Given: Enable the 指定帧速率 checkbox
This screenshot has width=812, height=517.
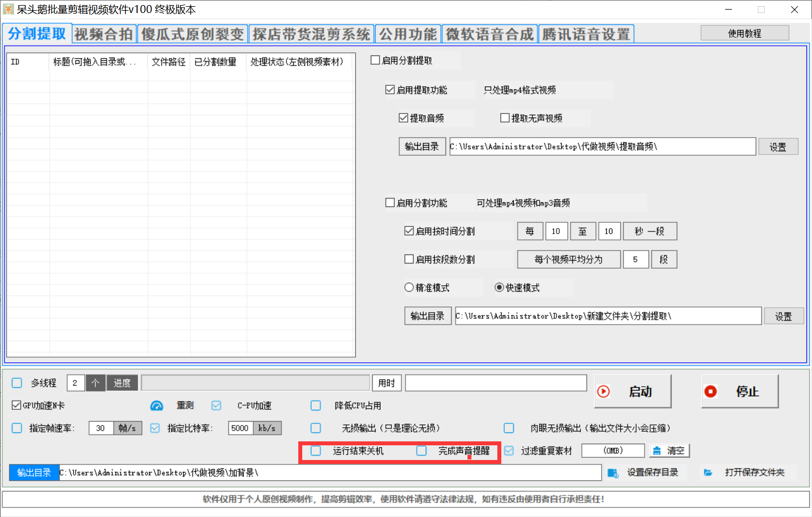Looking at the screenshot, I should pos(17,428).
